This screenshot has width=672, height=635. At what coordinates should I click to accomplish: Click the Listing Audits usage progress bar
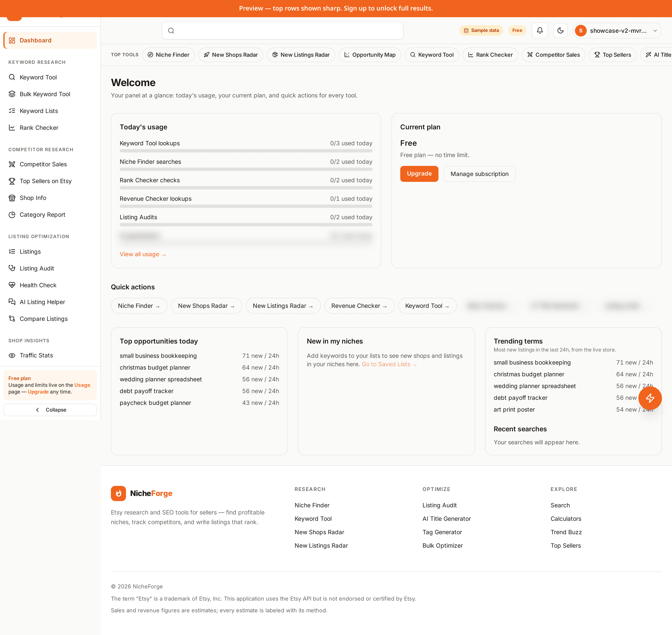click(246, 225)
